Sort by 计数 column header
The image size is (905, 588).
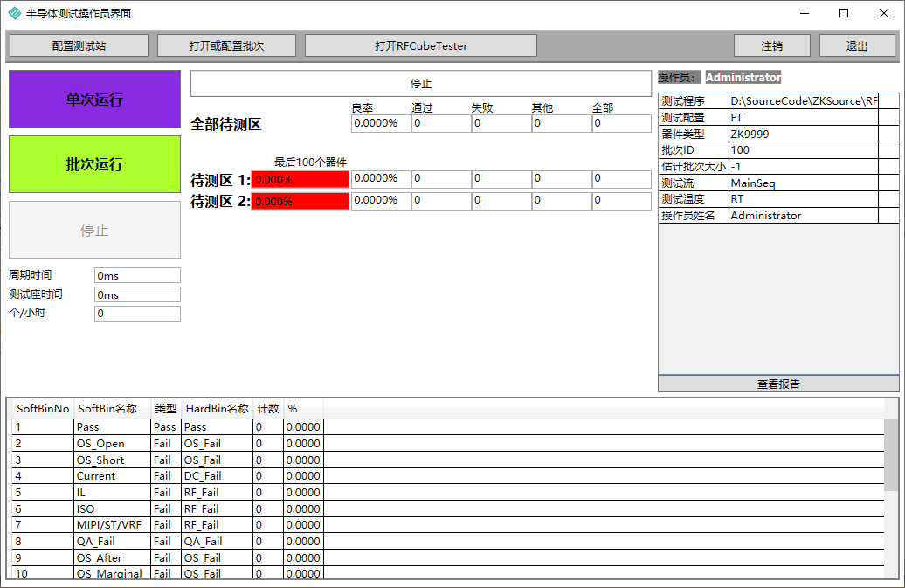pos(268,409)
